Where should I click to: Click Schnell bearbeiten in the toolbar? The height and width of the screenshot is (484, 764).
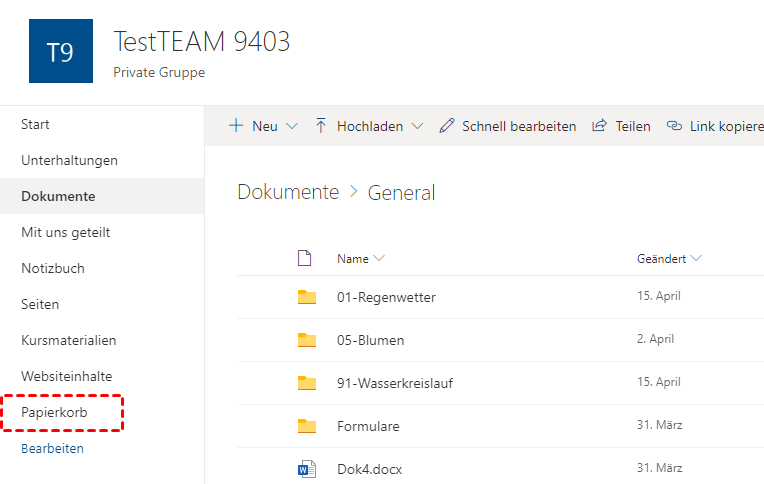(508, 126)
